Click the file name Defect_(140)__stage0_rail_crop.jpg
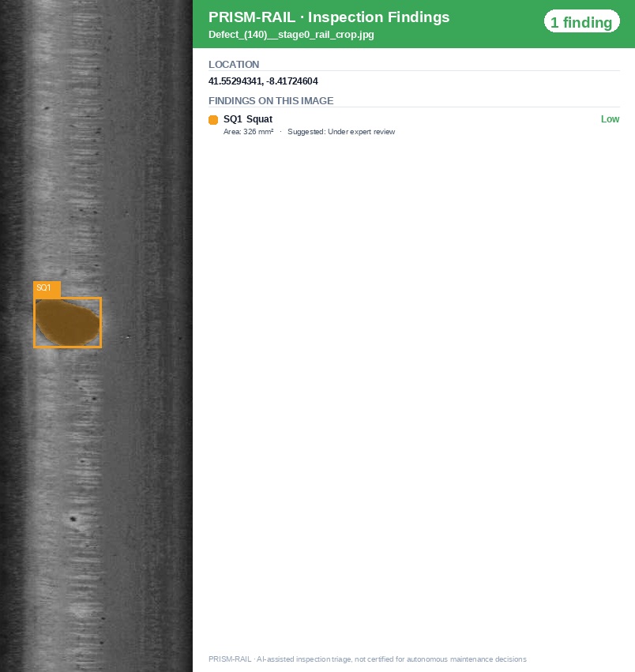Viewport: 635px width, 672px height. [x=291, y=35]
